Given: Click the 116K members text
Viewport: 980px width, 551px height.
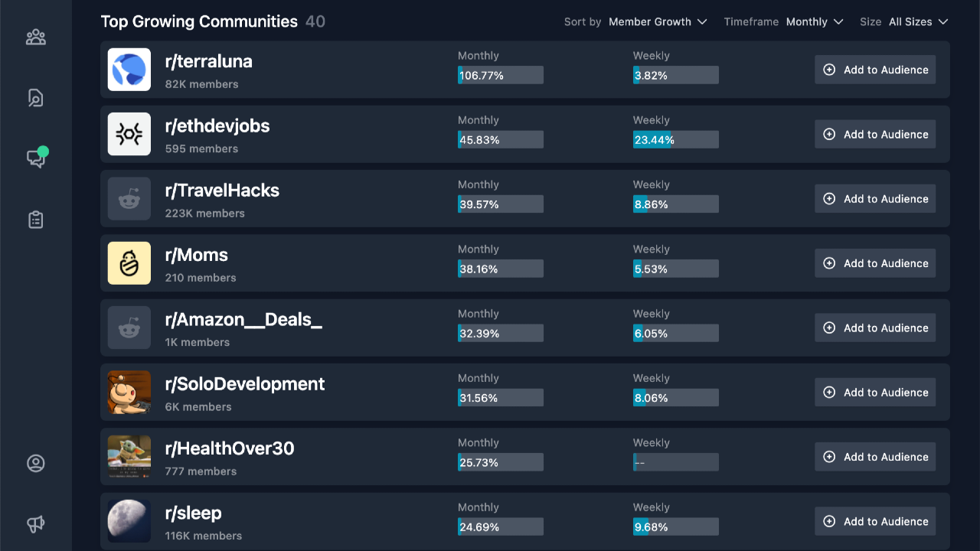Looking at the screenshot, I should point(204,536).
